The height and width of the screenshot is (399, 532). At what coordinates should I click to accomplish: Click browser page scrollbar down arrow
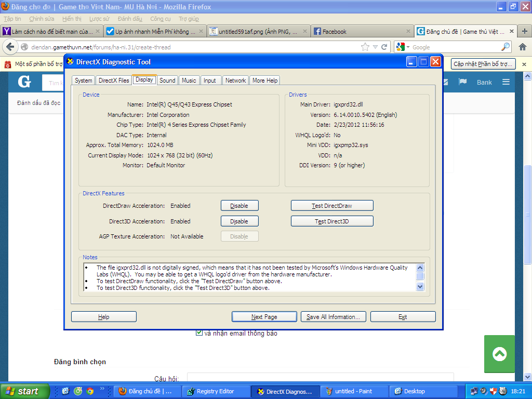coord(528,377)
